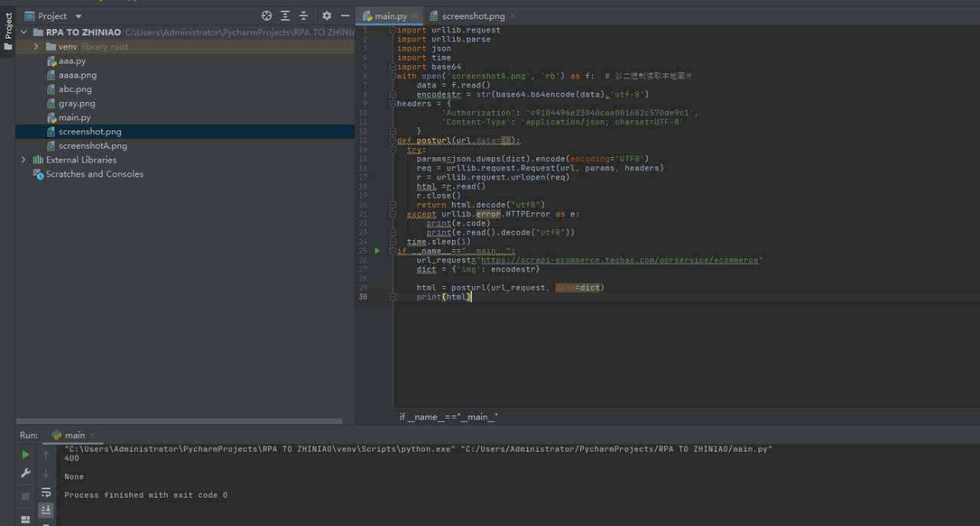
Task: Click the restore layout icon in Run panel
Action: point(25,519)
